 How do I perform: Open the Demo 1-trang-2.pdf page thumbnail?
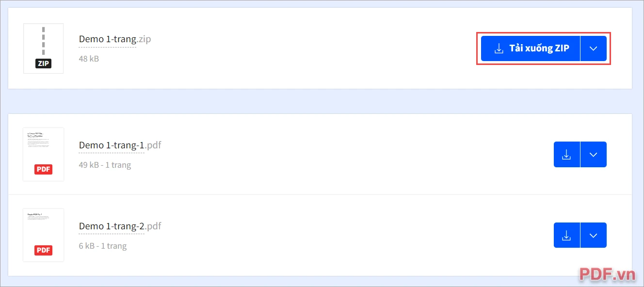pos(44,236)
